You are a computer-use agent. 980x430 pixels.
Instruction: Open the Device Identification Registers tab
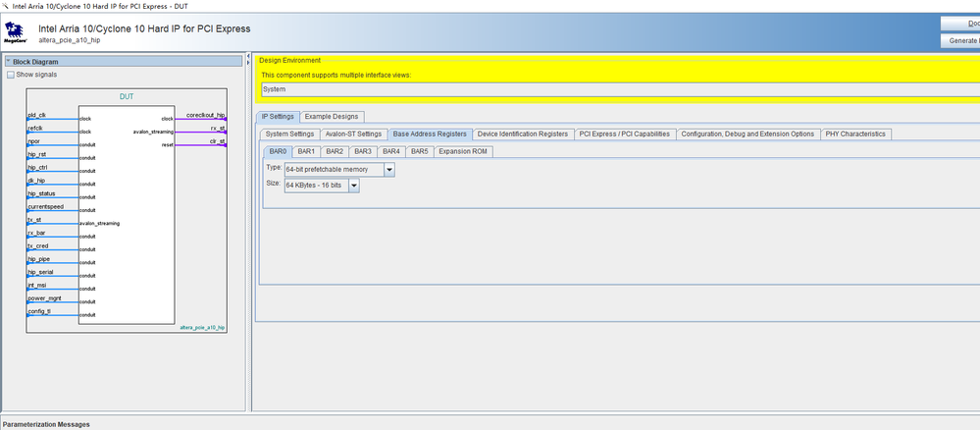tap(523, 134)
